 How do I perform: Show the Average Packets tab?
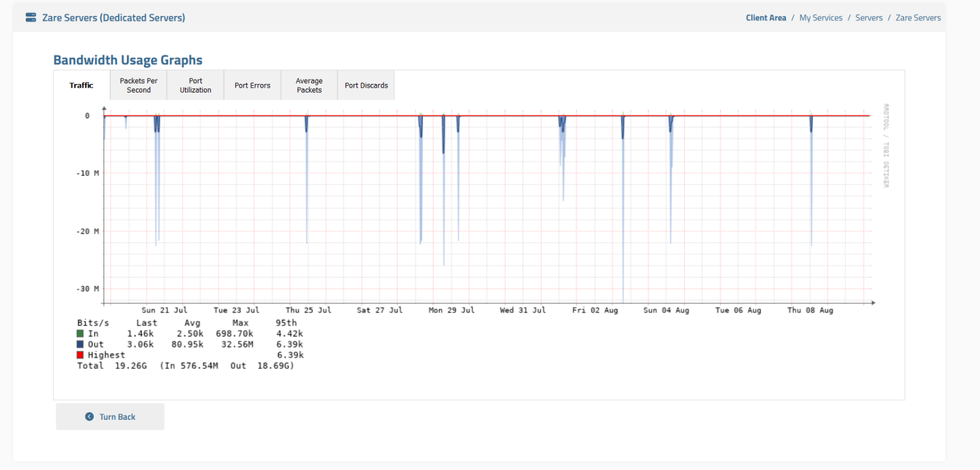coord(309,85)
